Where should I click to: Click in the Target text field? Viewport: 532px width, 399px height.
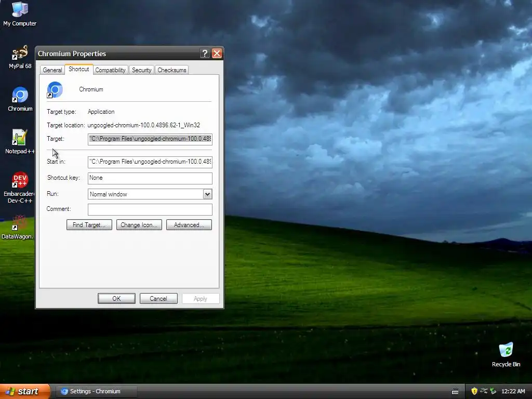point(150,139)
